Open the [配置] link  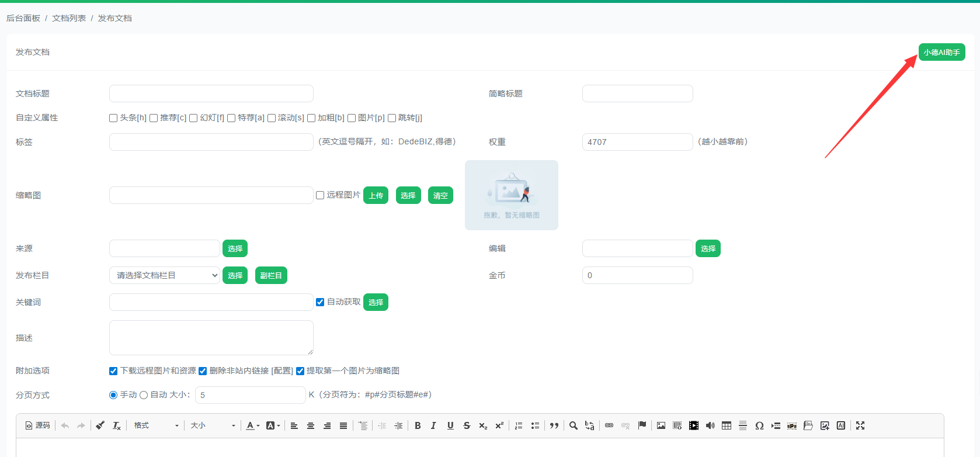click(x=282, y=371)
